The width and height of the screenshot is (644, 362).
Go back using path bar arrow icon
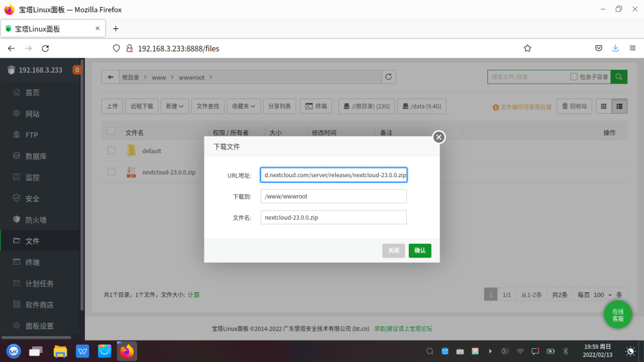[111, 77]
